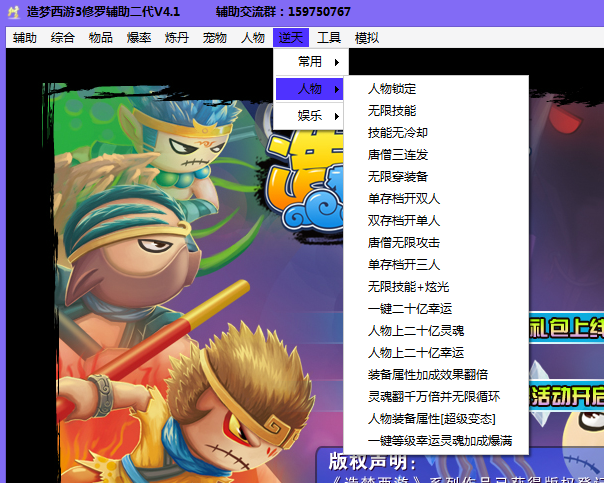
Task: Expand the 常用 submenu
Action: pos(310,62)
